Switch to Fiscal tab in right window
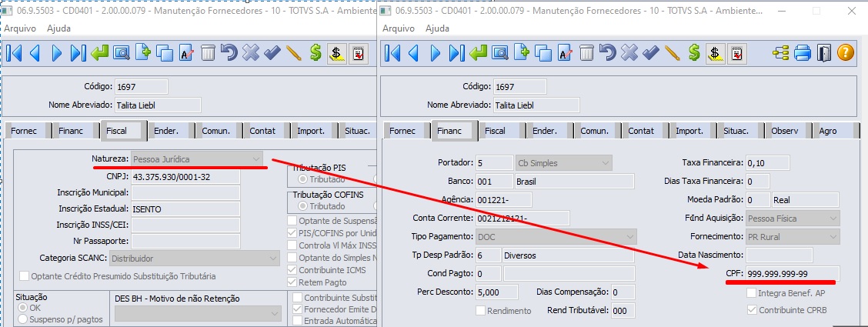 [495, 131]
